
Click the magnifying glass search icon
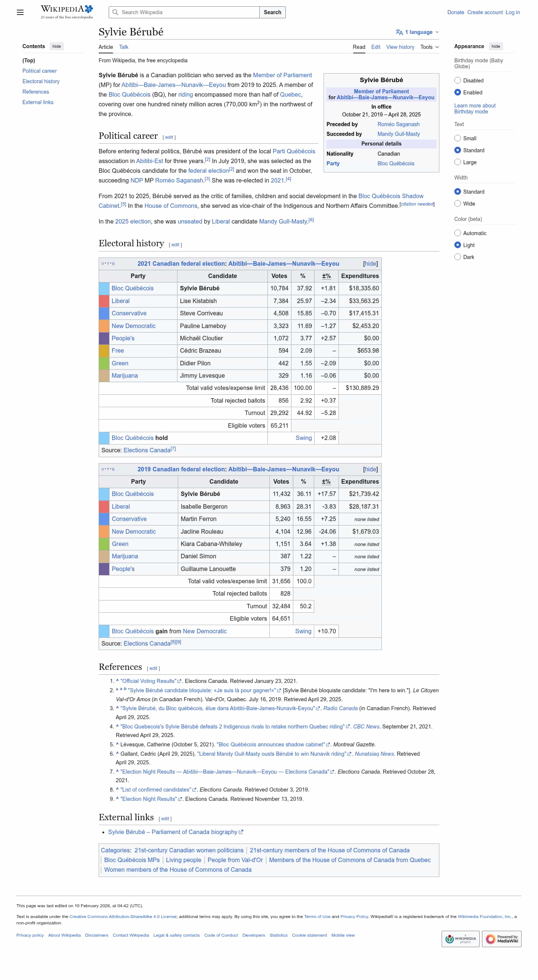tap(115, 12)
